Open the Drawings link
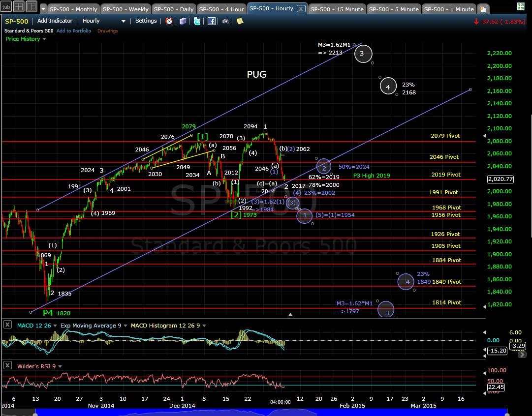This screenshot has width=532, height=416. [108, 31]
